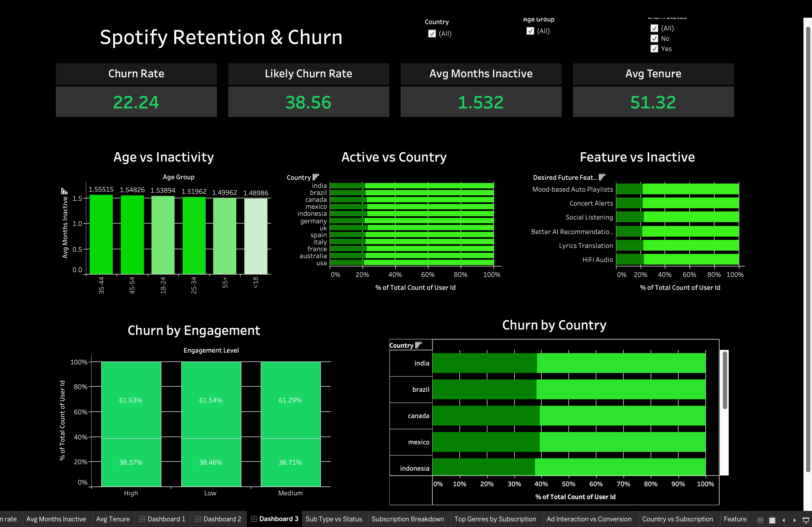812x527 pixels.
Task: Show the filmstrip view icon
Action: [760, 520]
